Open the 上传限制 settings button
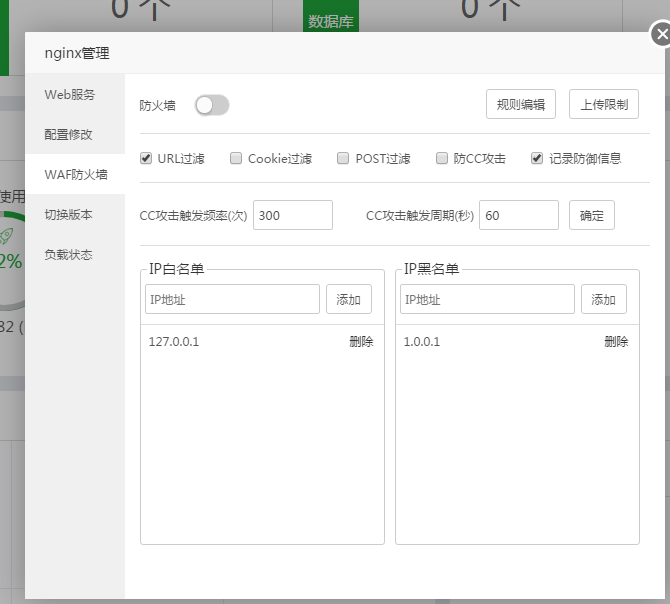The image size is (670, 604). (x=604, y=104)
